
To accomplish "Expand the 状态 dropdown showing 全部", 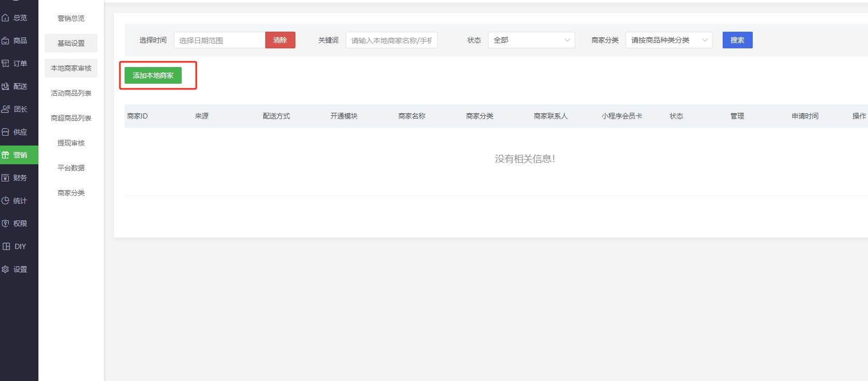I will click(x=531, y=40).
